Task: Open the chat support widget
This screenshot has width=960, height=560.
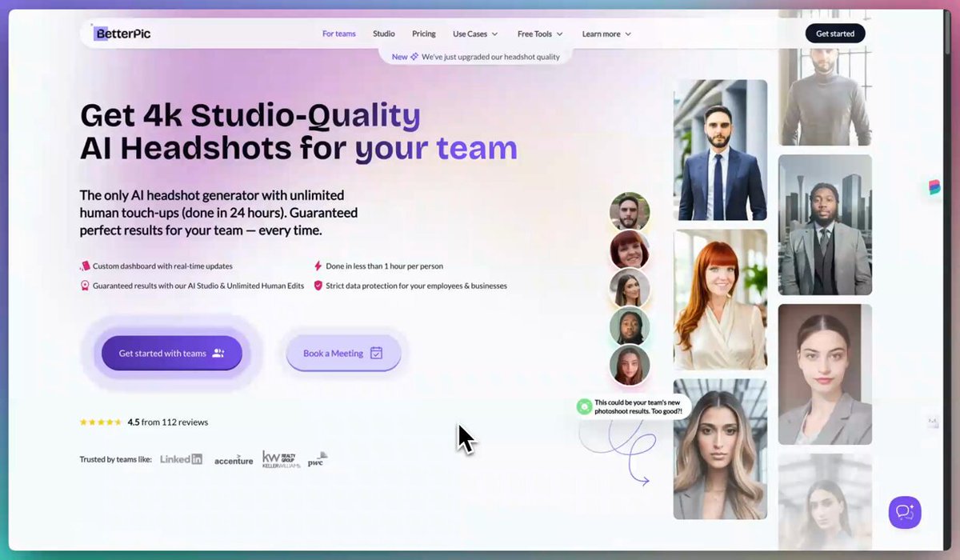Action: coord(905,512)
